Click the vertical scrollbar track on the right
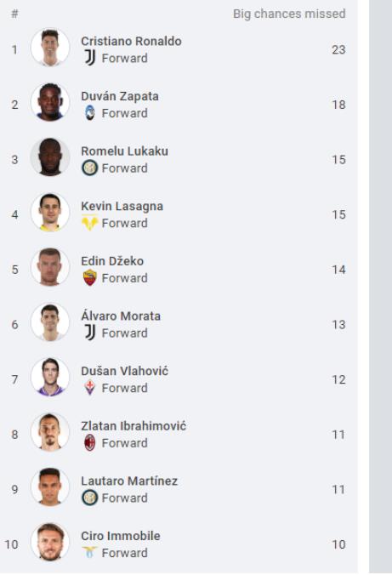The image size is (392, 575). 380,287
